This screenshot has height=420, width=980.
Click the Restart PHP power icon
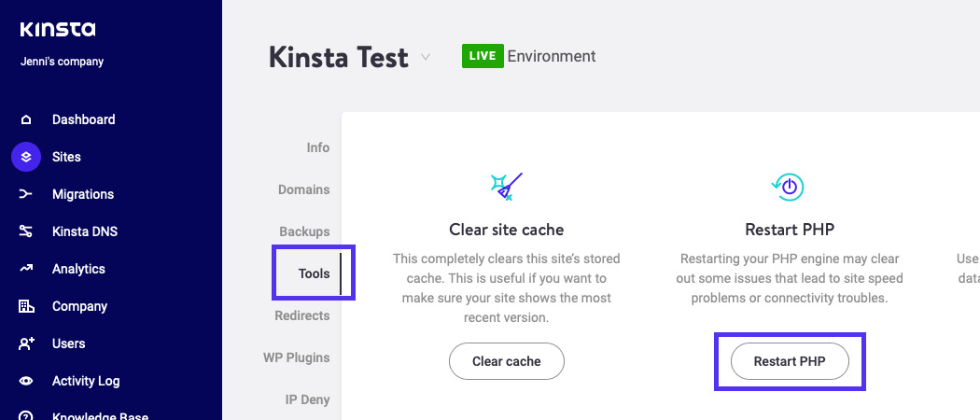click(x=789, y=187)
